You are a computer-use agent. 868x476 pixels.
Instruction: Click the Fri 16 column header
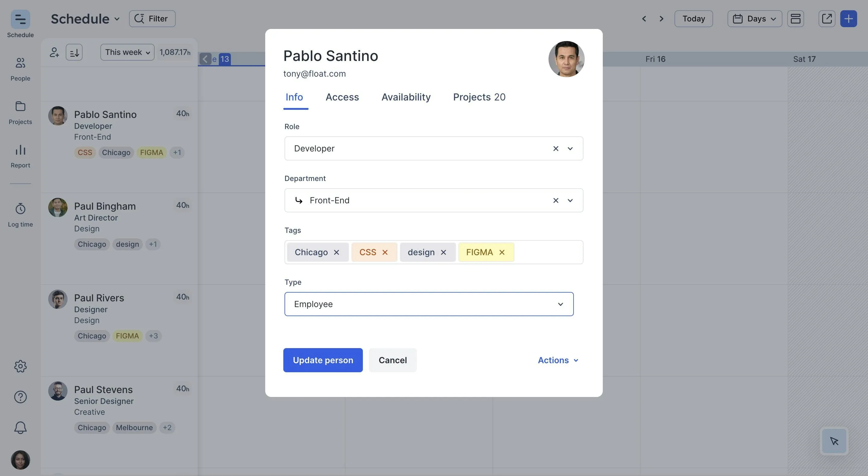coord(655,59)
